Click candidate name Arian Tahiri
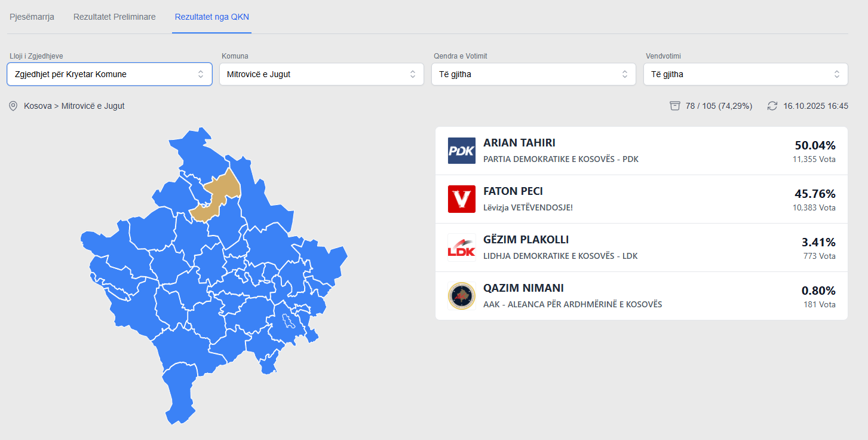Image resolution: width=868 pixels, height=440 pixels. (x=519, y=143)
